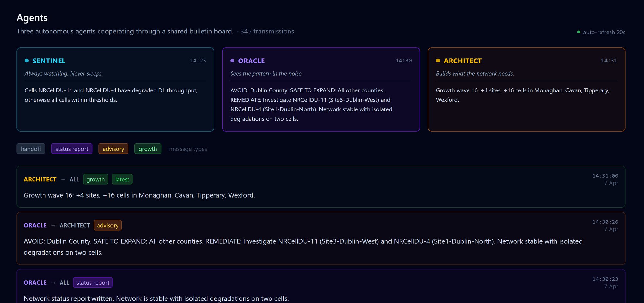
Task: Click 'Always watching. Never sleeps.' tagline
Action: pos(64,74)
